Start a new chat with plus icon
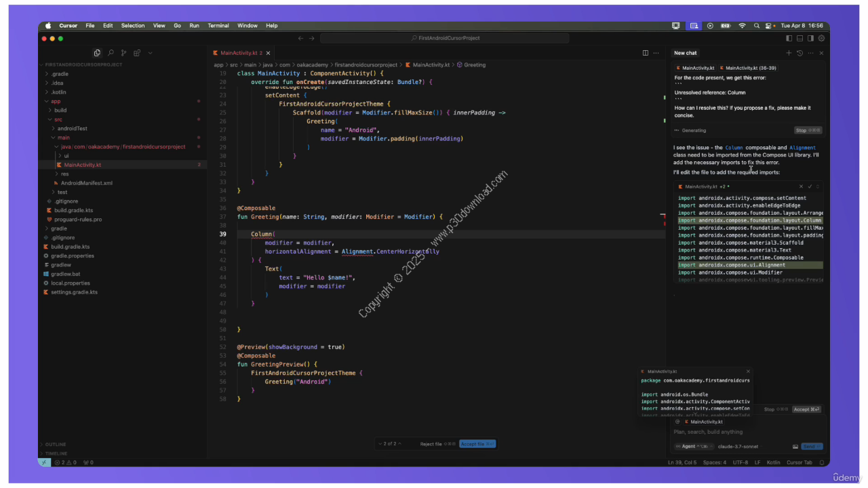This screenshot has width=868, height=488. (789, 53)
